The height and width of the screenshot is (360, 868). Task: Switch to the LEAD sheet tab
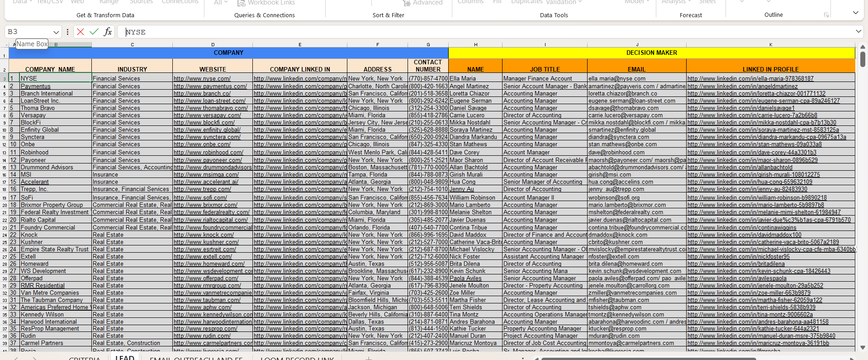click(125, 357)
